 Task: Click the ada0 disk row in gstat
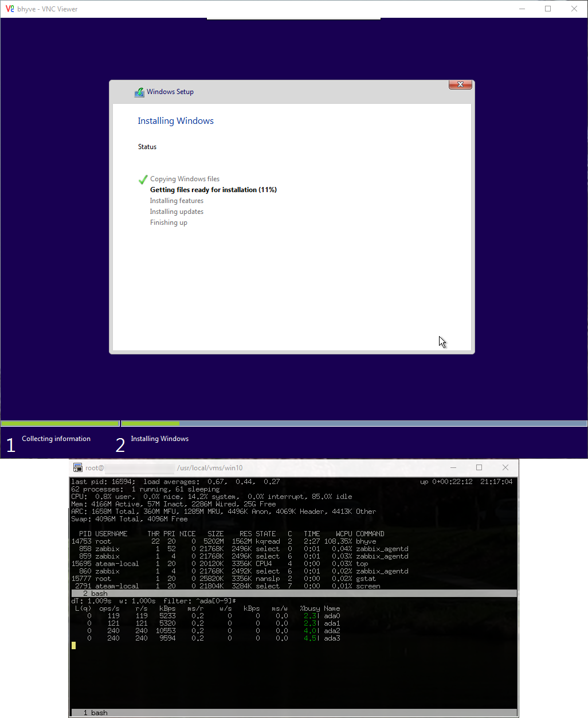click(x=214, y=616)
